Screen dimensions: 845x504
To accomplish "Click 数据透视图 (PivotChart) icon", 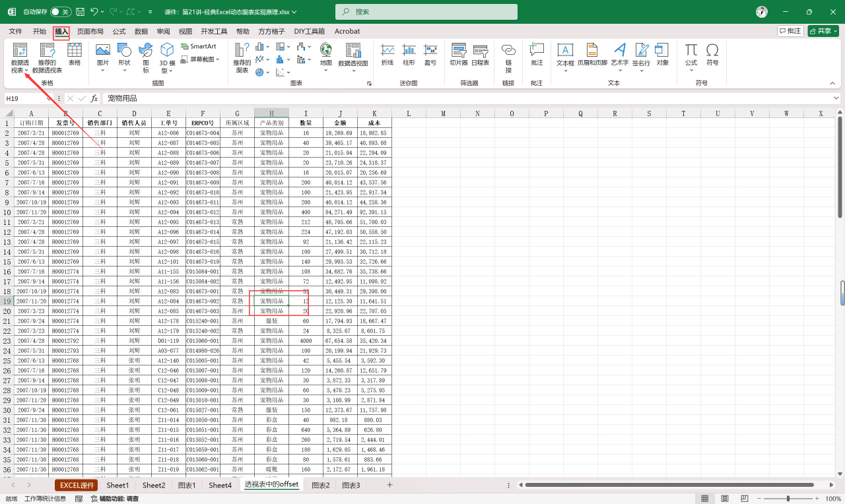I will point(353,57).
